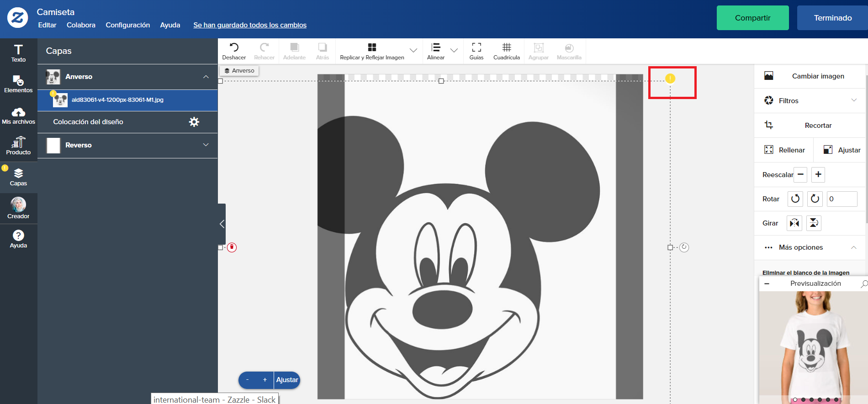
Task: Open the Elementos panel
Action: click(x=18, y=84)
